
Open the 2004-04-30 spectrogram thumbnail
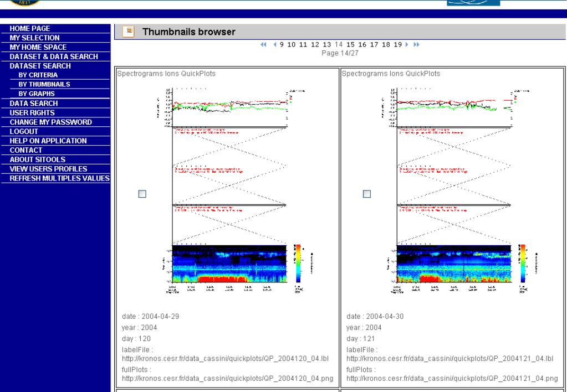(x=456, y=190)
